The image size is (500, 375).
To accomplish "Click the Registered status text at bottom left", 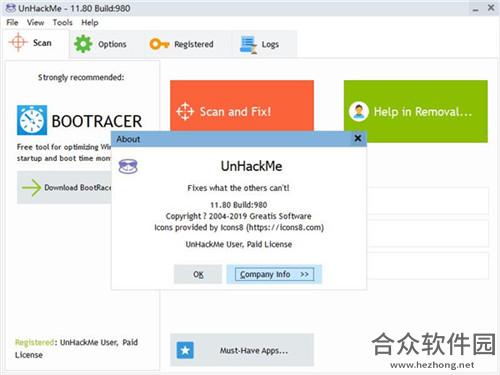I will (76, 348).
